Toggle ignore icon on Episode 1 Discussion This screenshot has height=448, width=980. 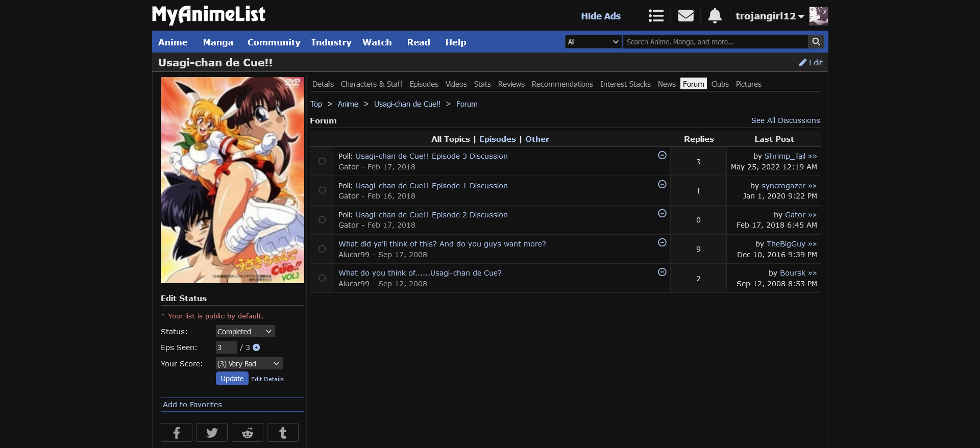[x=662, y=184]
